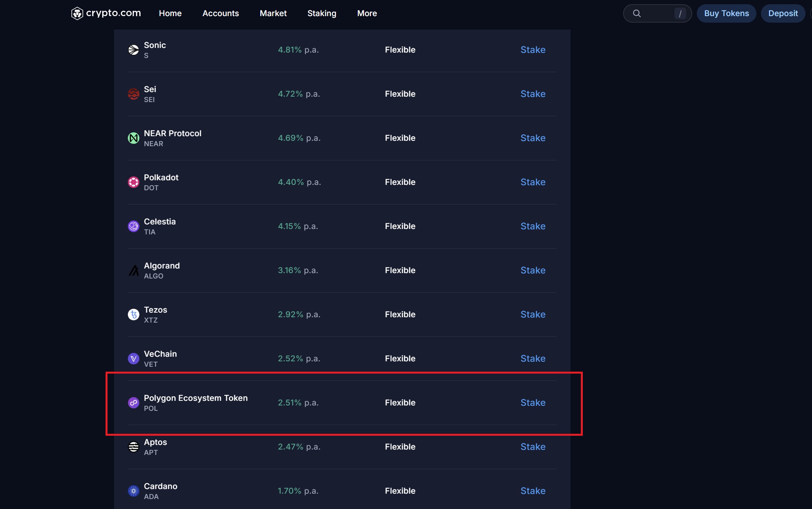This screenshot has width=812, height=509.
Task: Click the slash shortcut key hint
Action: tap(680, 13)
